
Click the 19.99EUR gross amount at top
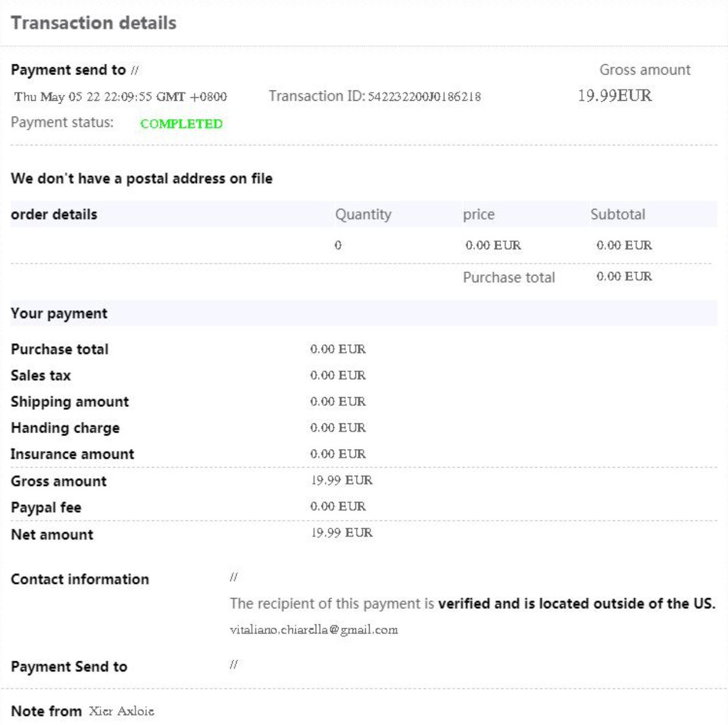[x=615, y=96]
